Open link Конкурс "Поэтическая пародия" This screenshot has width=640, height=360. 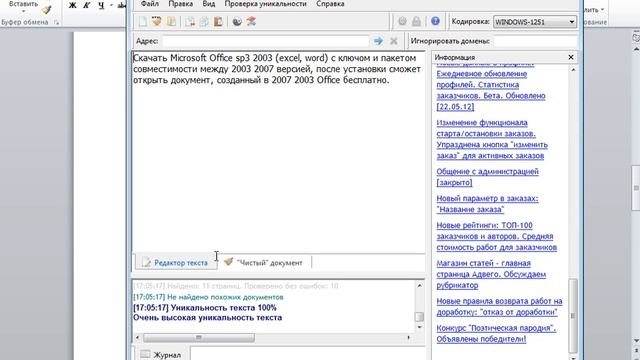(x=496, y=333)
